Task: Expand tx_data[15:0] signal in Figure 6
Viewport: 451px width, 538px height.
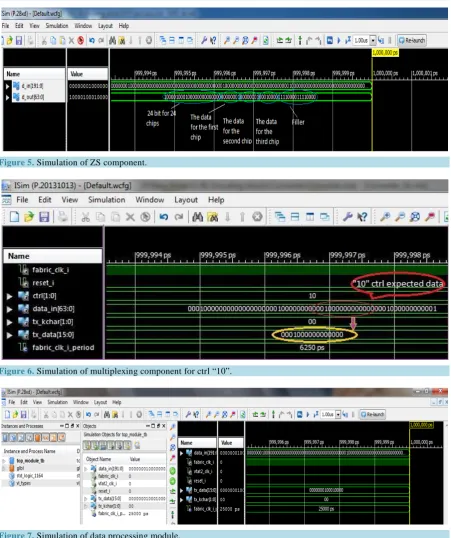Action: 10,335
